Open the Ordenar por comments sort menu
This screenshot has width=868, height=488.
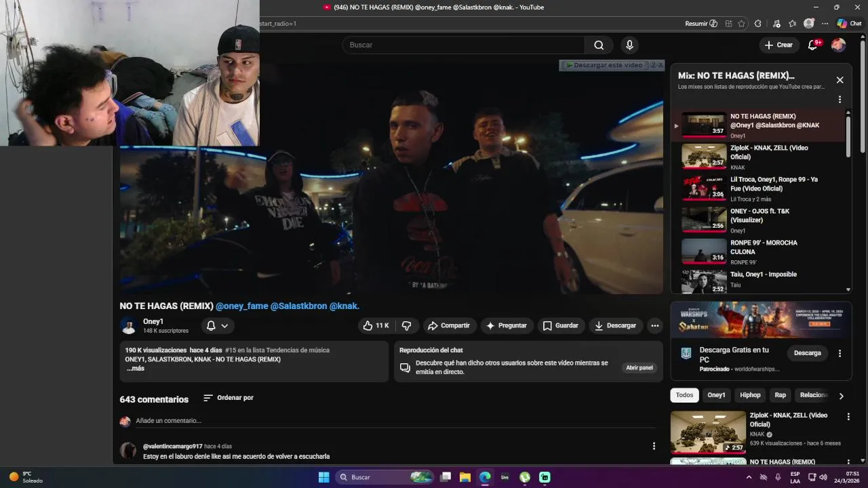229,398
